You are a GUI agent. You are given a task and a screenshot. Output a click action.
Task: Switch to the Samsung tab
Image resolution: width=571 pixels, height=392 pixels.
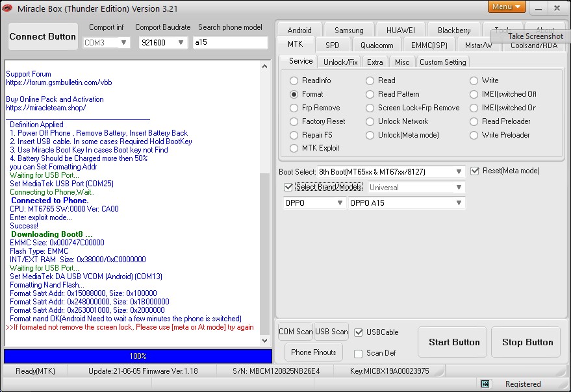pos(349,31)
